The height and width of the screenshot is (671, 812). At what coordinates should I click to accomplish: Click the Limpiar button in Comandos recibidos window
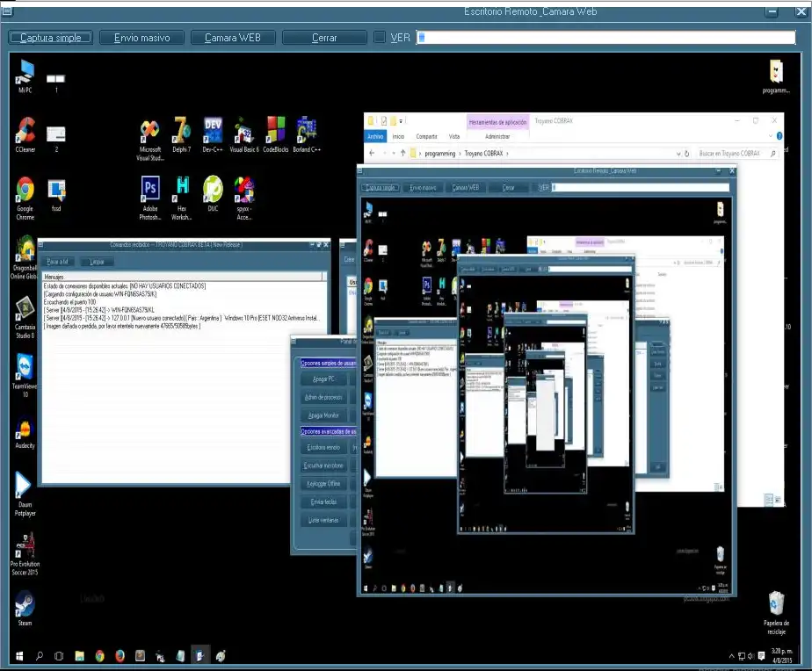[x=98, y=262]
